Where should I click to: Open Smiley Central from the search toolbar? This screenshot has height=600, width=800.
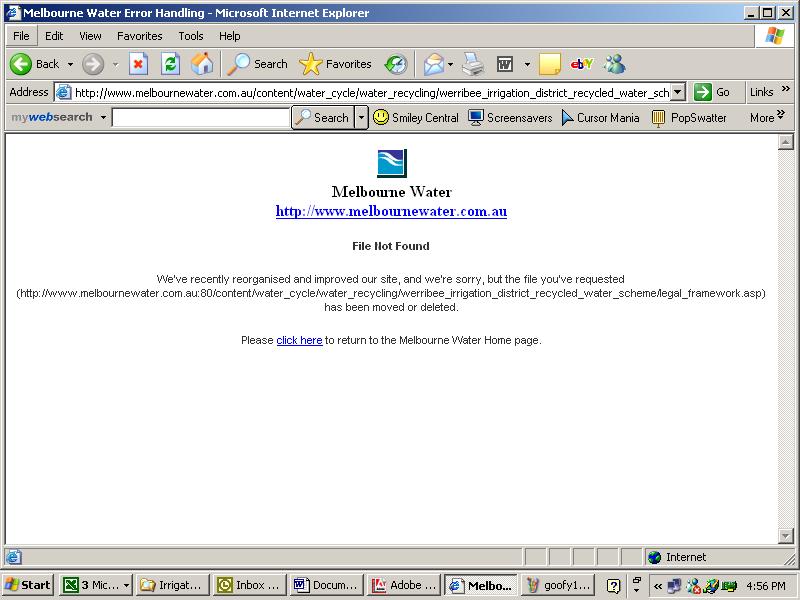[415, 117]
